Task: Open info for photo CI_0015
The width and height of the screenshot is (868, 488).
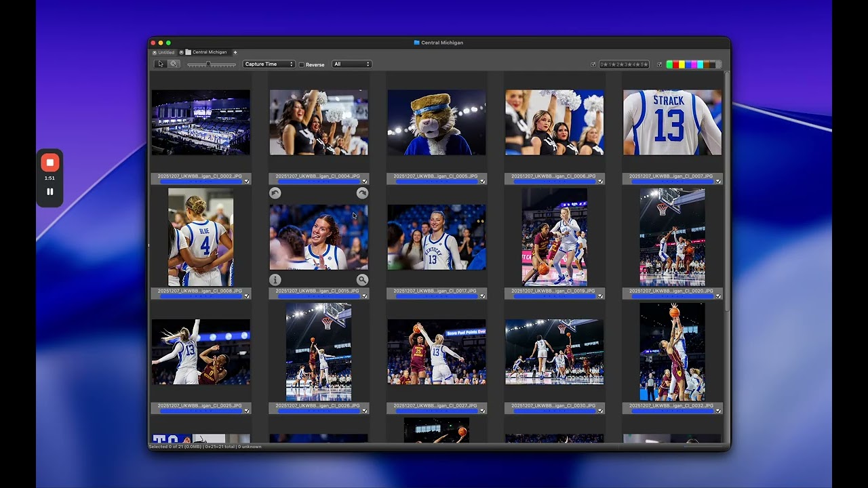Action: point(275,279)
